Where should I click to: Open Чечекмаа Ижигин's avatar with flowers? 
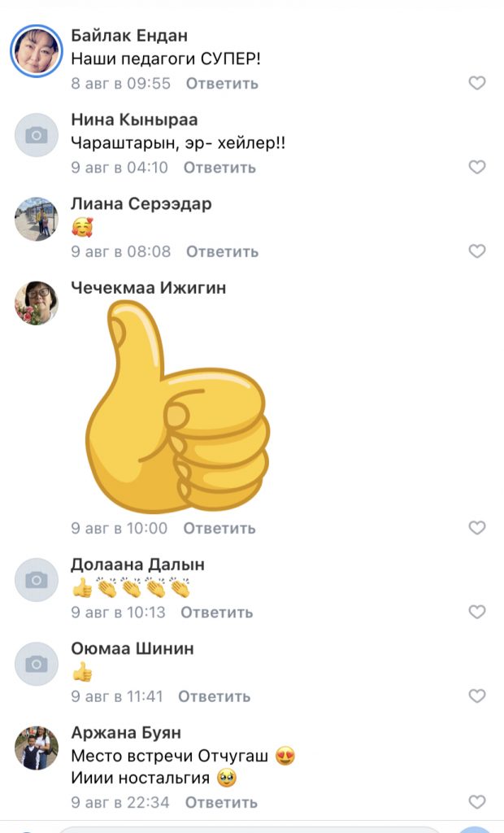(x=36, y=303)
